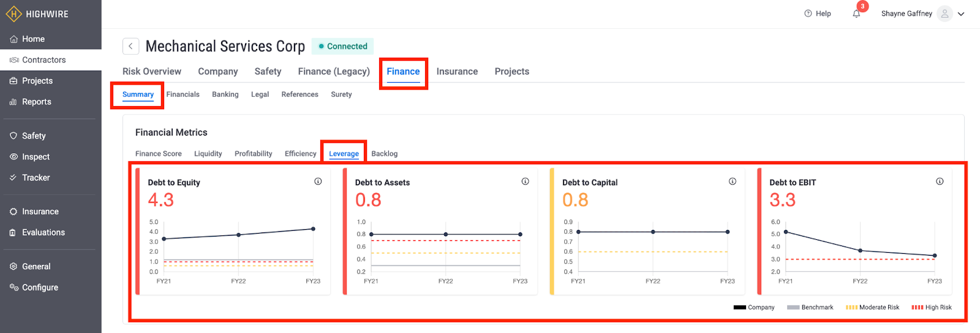980x333 pixels.
Task: Open info icon on Debt to EBIT card
Action: 940,182
